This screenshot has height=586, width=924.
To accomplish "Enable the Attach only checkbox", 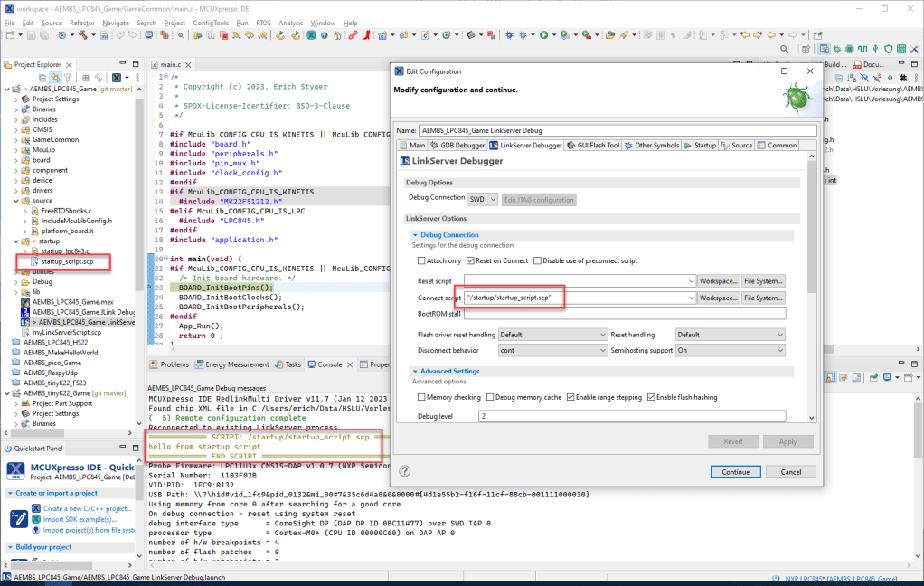I will point(420,260).
